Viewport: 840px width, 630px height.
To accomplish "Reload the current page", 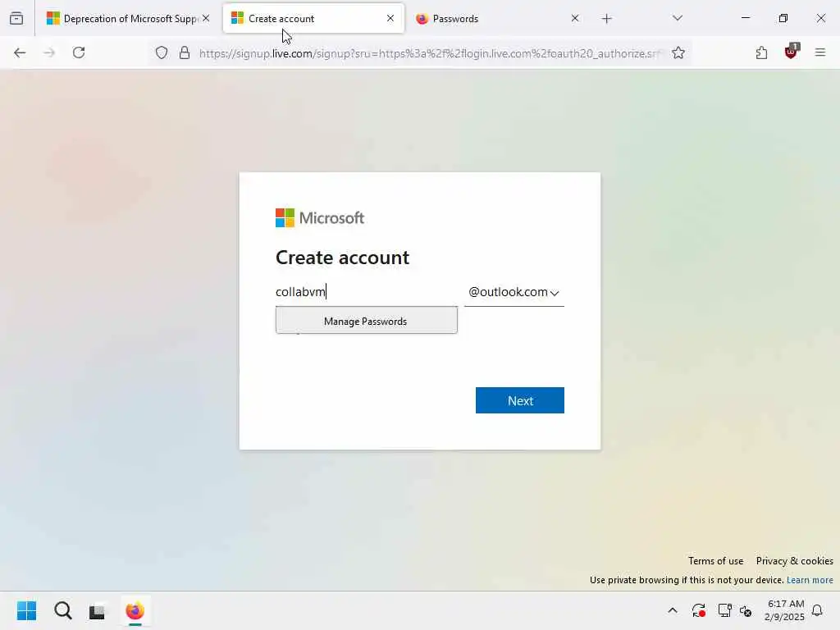I will pyautogui.click(x=79, y=52).
